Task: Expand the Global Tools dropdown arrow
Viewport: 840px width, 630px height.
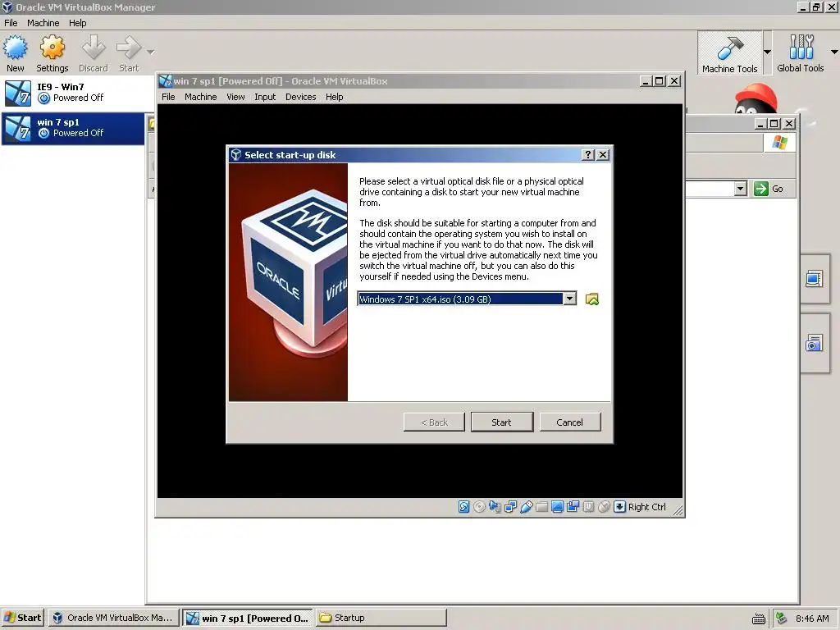Action: (834, 52)
